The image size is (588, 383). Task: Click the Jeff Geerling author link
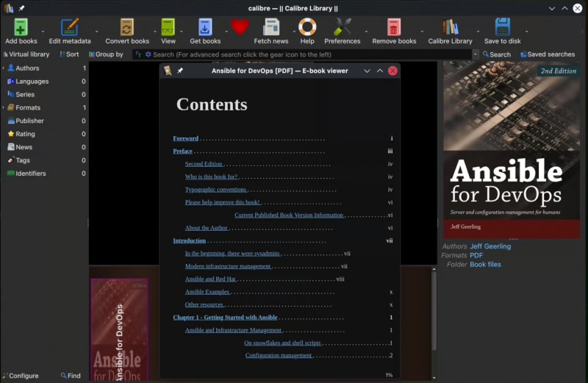tap(490, 246)
